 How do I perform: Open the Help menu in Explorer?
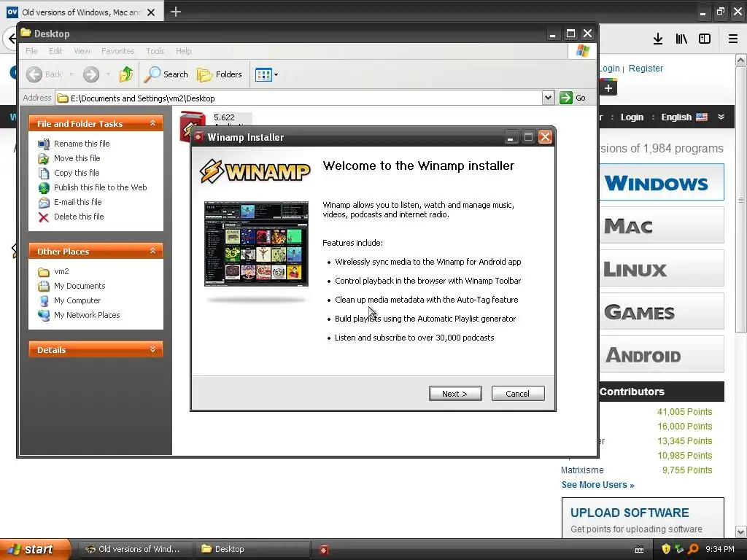183,51
